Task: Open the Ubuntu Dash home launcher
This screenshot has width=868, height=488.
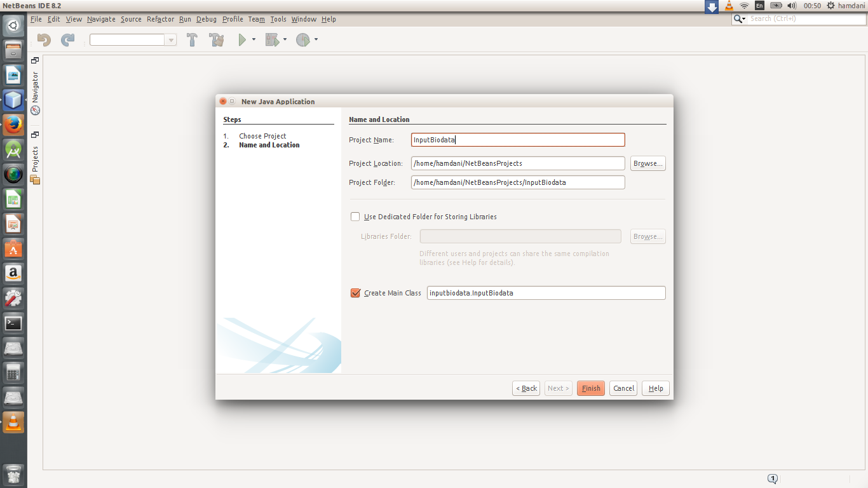Action: click(13, 26)
